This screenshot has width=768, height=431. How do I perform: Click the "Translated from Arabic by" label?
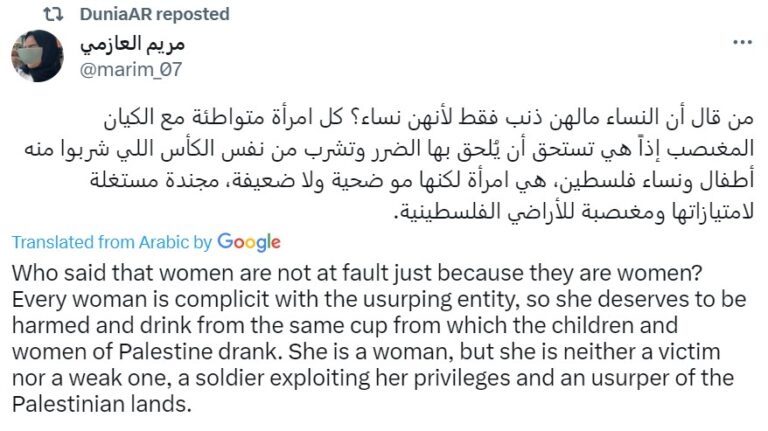coord(112,242)
